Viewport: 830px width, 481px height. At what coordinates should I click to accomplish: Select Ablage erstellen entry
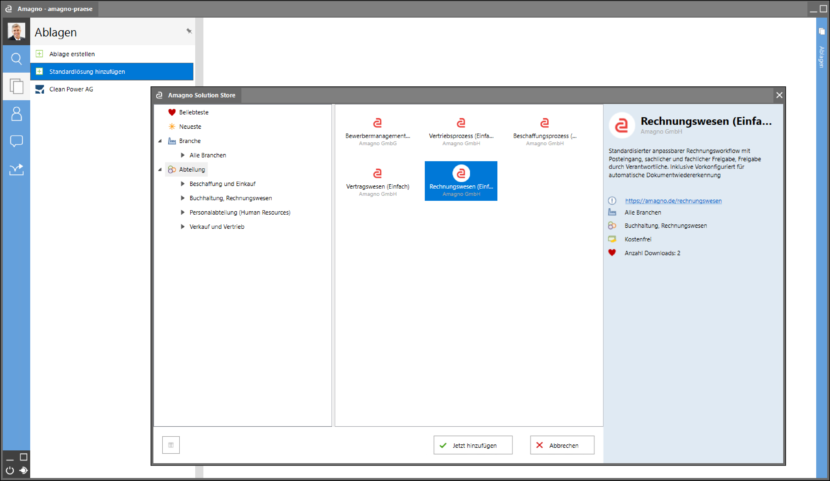pyautogui.click(x=112, y=54)
